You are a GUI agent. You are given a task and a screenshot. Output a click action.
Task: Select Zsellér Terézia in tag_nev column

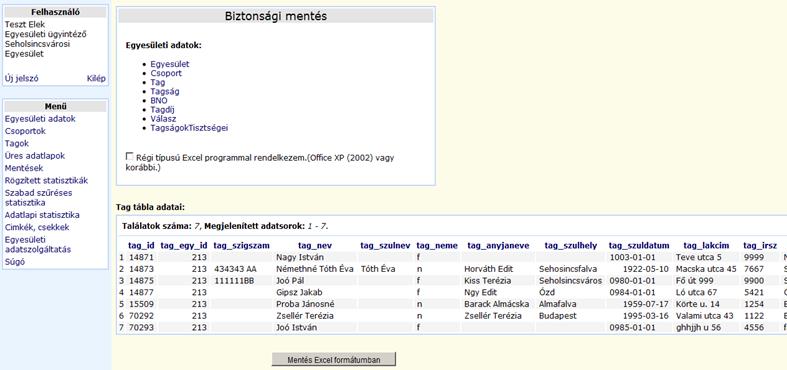[x=305, y=316]
